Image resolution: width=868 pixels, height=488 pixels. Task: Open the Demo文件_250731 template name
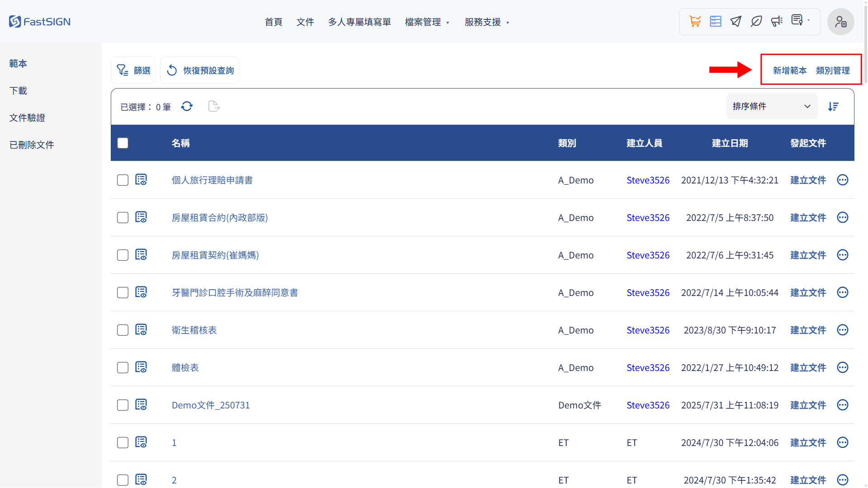(x=211, y=405)
